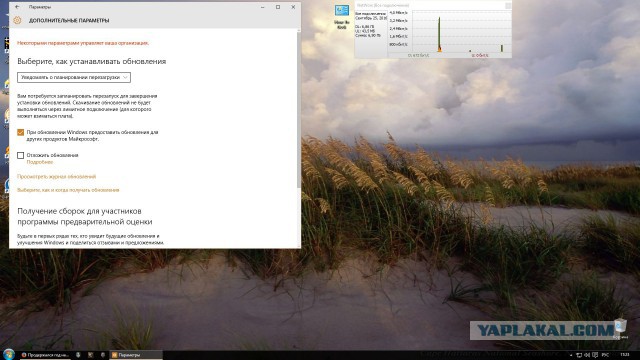Viewport: 640px width, 360px height.
Task: Click the Settings window vertical scrollbar
Action: point(299,110)
